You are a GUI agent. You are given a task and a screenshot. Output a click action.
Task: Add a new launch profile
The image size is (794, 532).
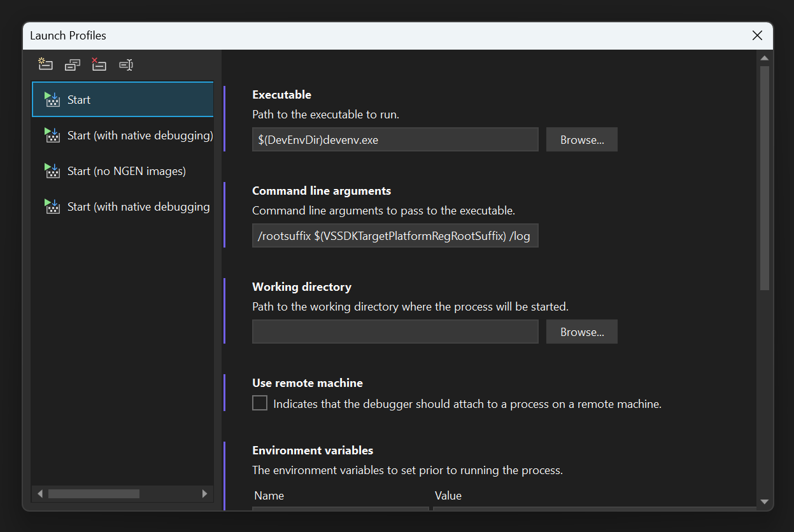45,64
